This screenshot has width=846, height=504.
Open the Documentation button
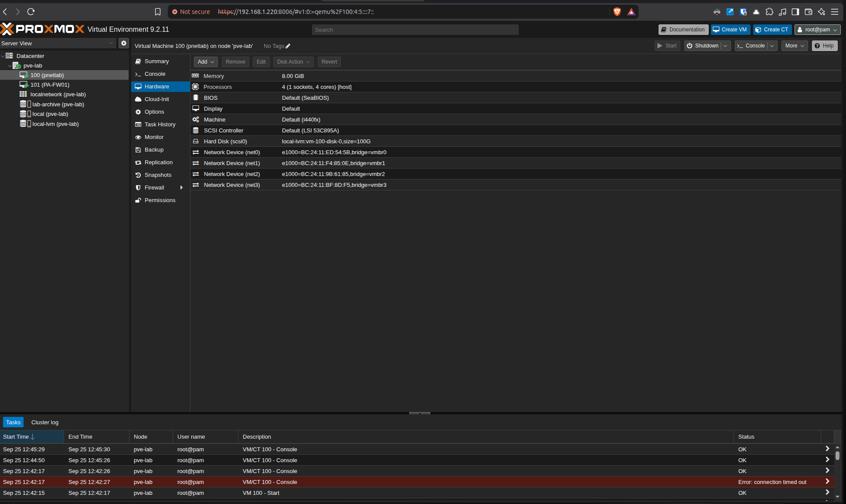point(683,30)
